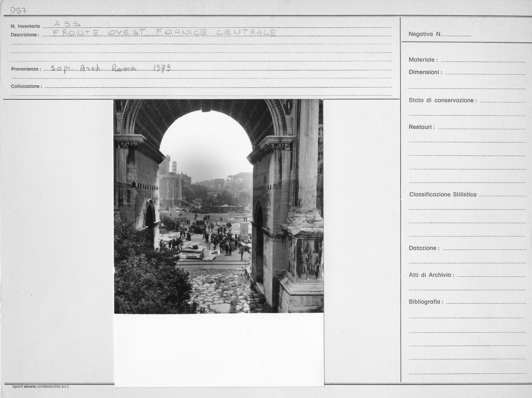Click handwritten 'FRONTE OVEST FORNICE CENTRALE' text

(165, 33)
